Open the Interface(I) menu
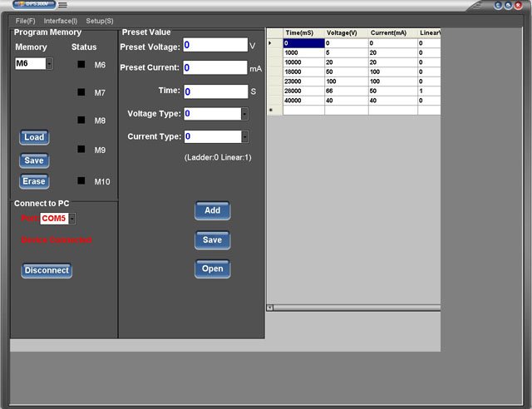The height and width of the screenshot is (409, 532). tap(61, 20)
